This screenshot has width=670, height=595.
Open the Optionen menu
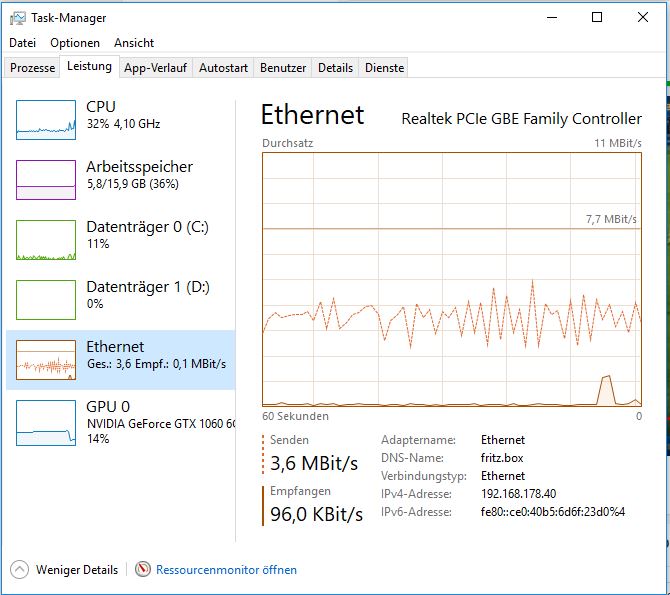coord(75,43)
